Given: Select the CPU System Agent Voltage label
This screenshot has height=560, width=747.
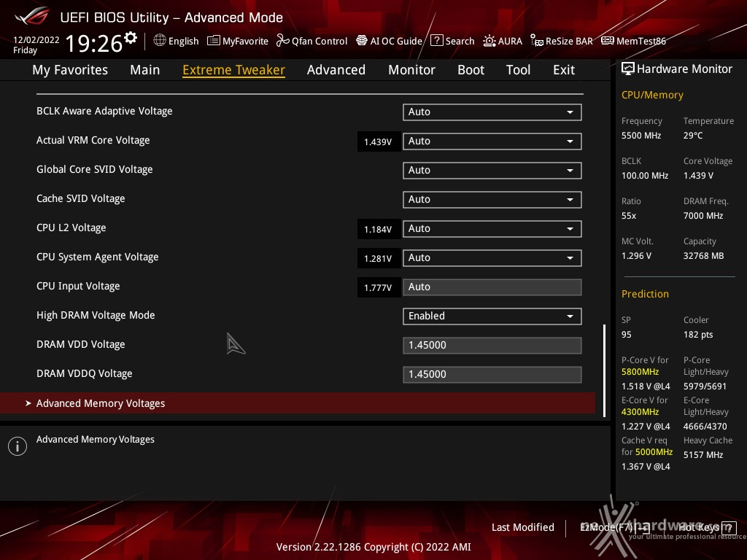Looking at the screenshot, I should (x=97, y=257).
